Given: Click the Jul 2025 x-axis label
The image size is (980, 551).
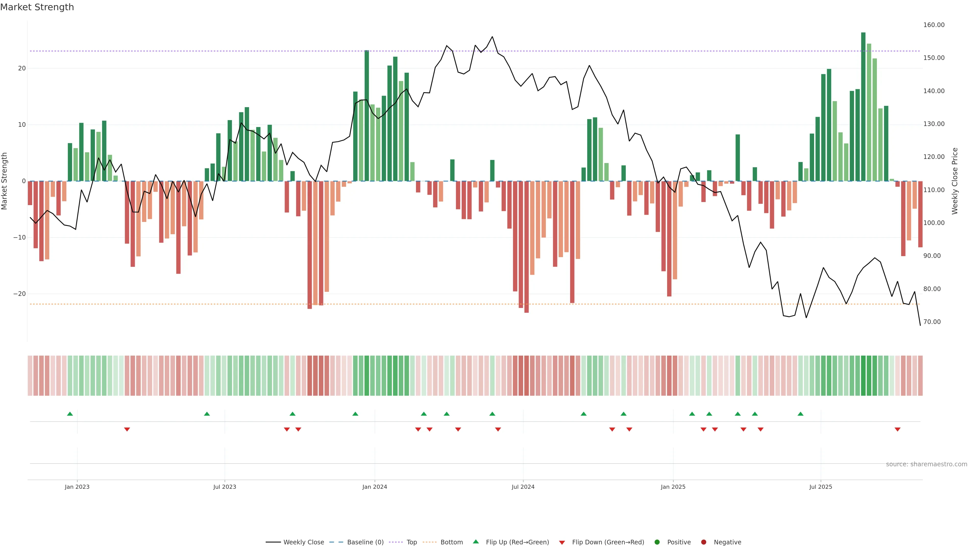Looking at the screenshot, I should click(x=820, y=487).
